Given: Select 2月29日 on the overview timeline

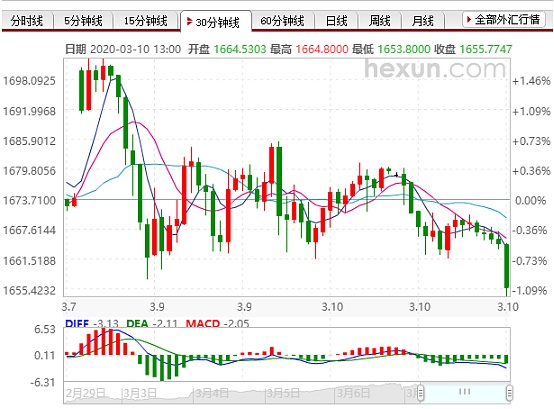Looking at the screenshot, I should (86, 393).
